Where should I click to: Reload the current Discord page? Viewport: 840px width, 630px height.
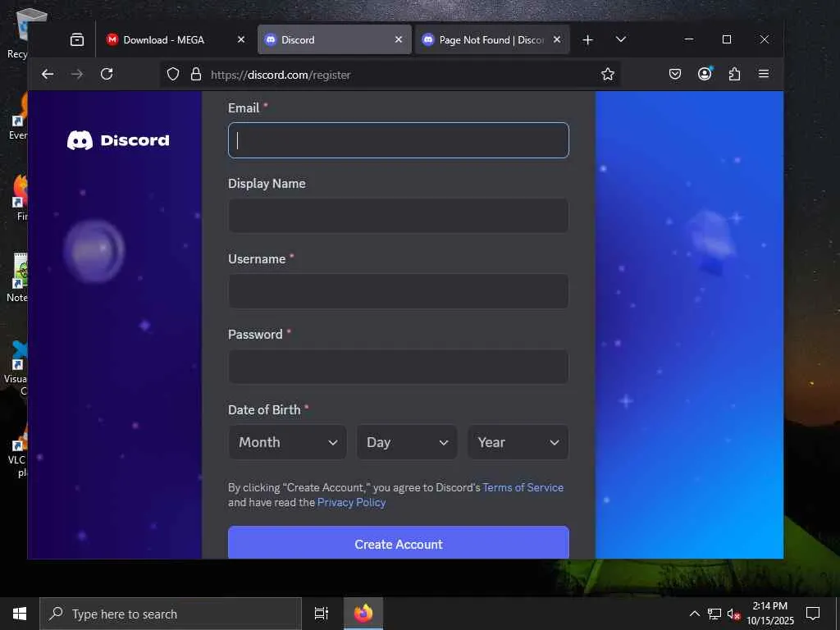point(107,74)
